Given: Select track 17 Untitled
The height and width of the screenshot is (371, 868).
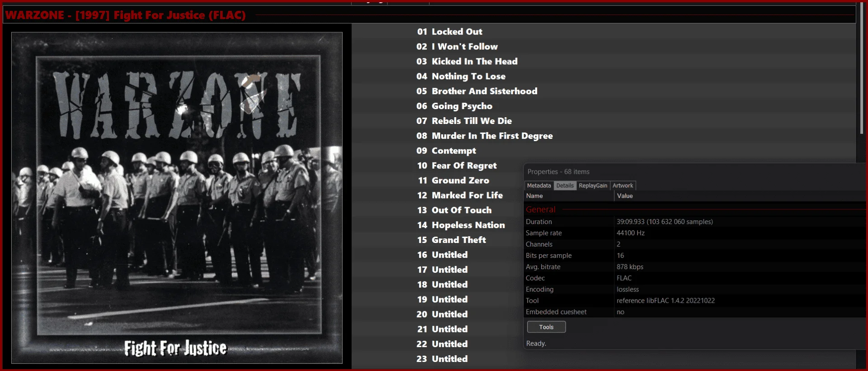Looking at the screenshot, I should 442,270.
